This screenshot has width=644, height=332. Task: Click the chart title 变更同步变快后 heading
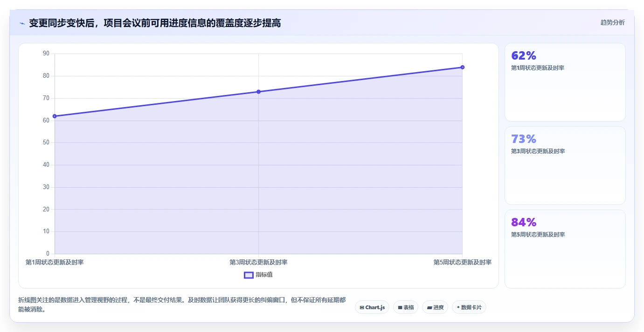[155, 23]
